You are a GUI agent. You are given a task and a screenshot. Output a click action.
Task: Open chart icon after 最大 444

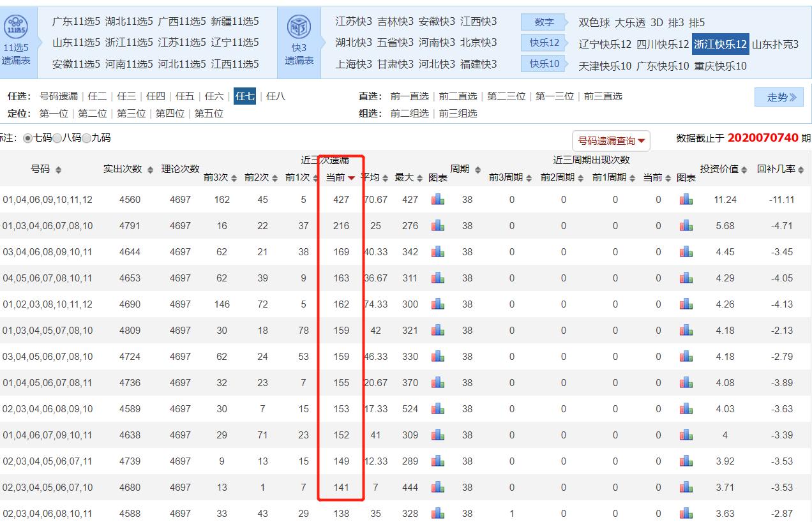438,488
